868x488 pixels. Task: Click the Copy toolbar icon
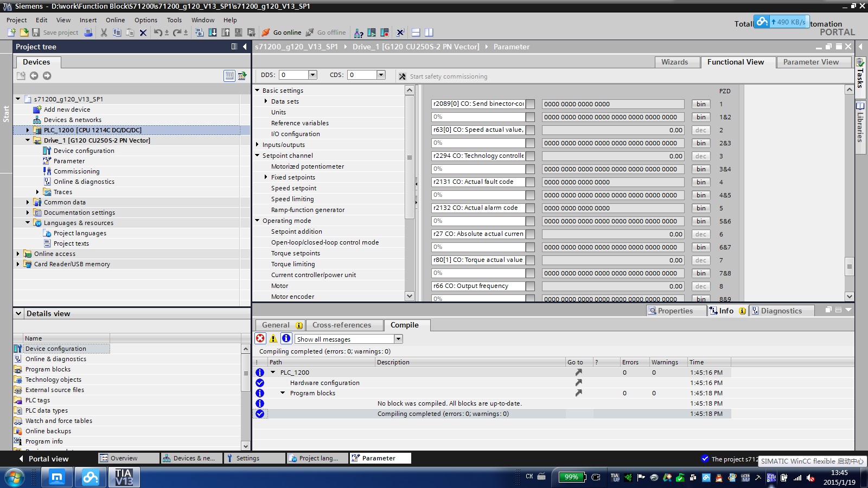click(x=117, y=33)
